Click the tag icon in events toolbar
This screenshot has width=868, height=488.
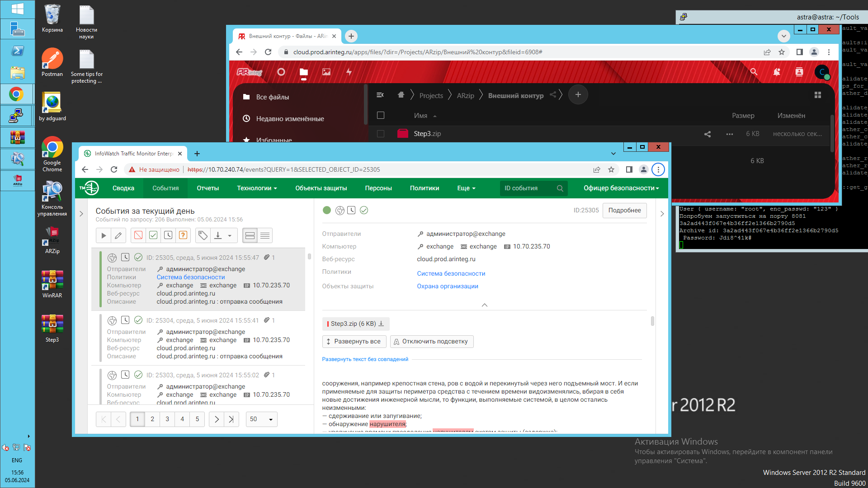click(x=203, y=235)
